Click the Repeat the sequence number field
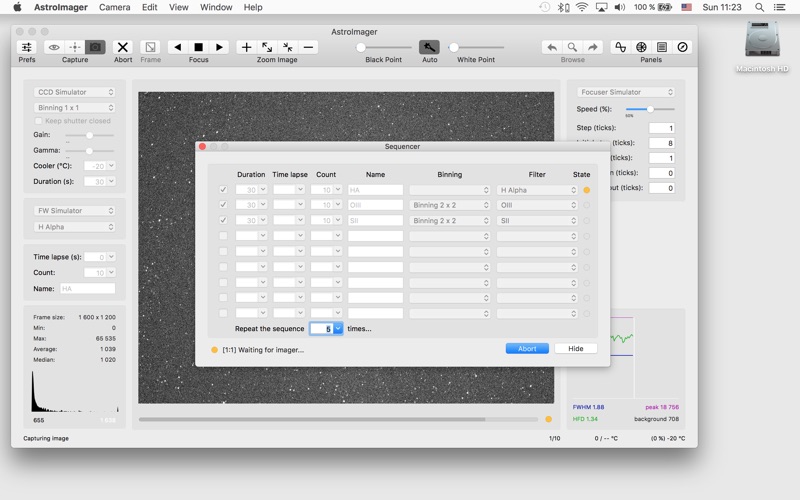This screenshot has height=500, width=800. [x=322, y=329]
